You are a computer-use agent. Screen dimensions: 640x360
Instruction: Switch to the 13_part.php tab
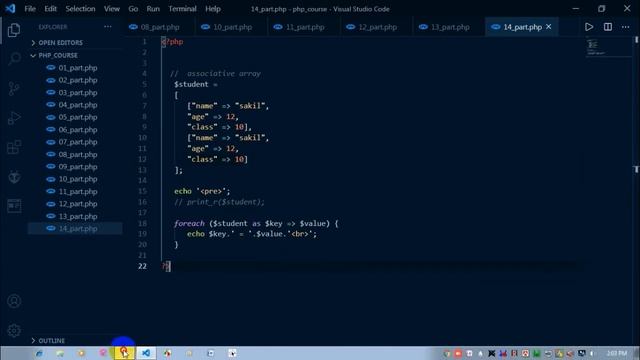click(450, 27)
